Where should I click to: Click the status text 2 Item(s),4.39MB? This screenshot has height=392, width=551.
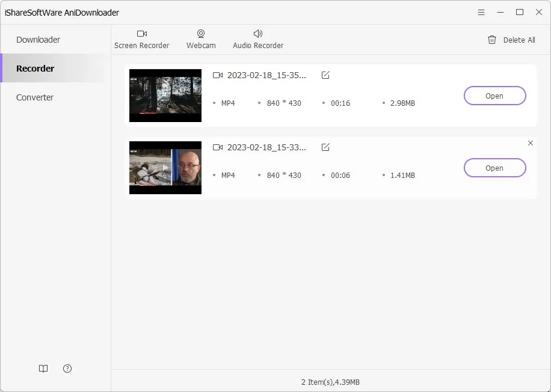pyautogui.click(x=330, y=382)
